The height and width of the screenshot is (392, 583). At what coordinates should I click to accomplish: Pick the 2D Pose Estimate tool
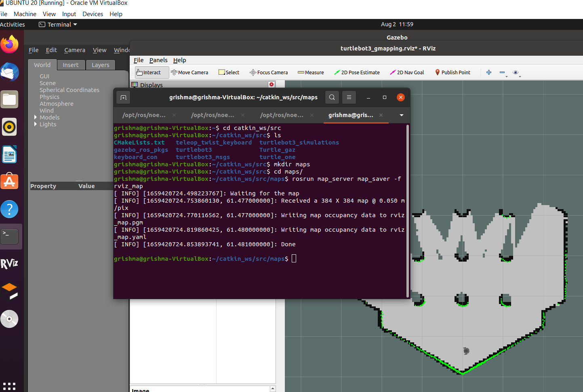pyautogui.click(x=357, y=73)
